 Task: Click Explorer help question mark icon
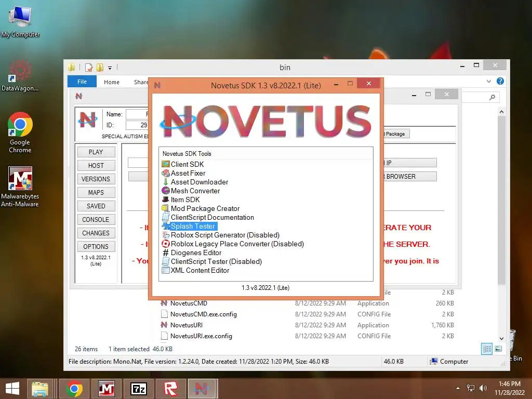pyautogui.click(x=500, y=81)
